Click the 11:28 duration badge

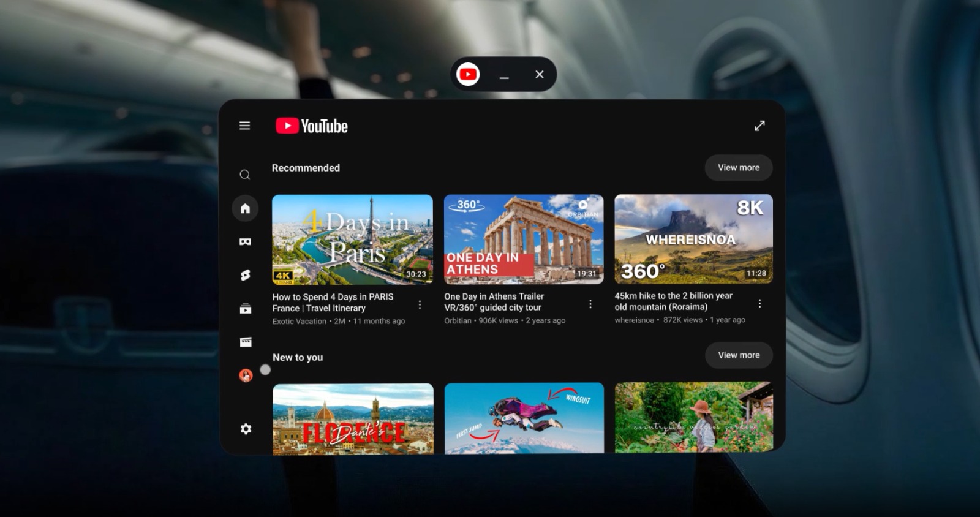tap(756, 273)
